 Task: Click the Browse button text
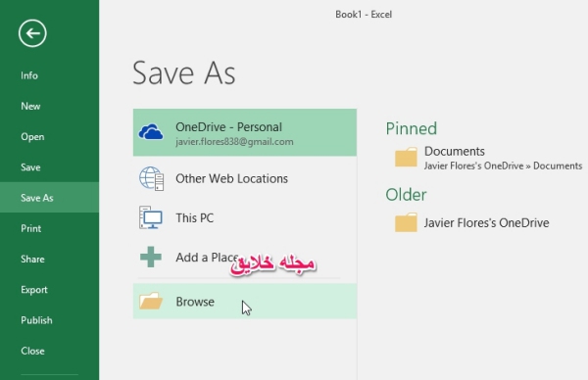point(195,302)
